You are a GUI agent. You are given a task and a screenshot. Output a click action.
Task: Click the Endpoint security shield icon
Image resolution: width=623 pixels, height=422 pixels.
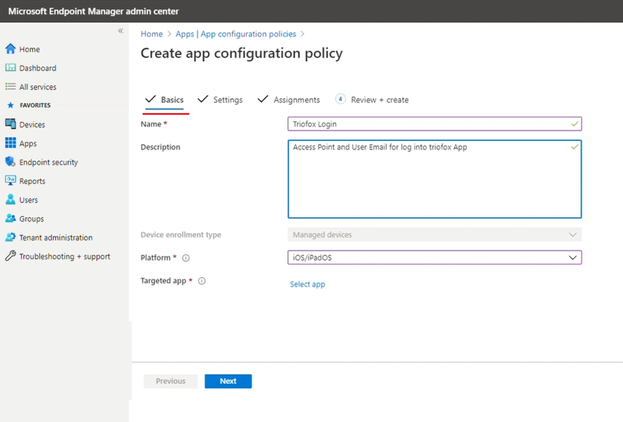(11, 162)
